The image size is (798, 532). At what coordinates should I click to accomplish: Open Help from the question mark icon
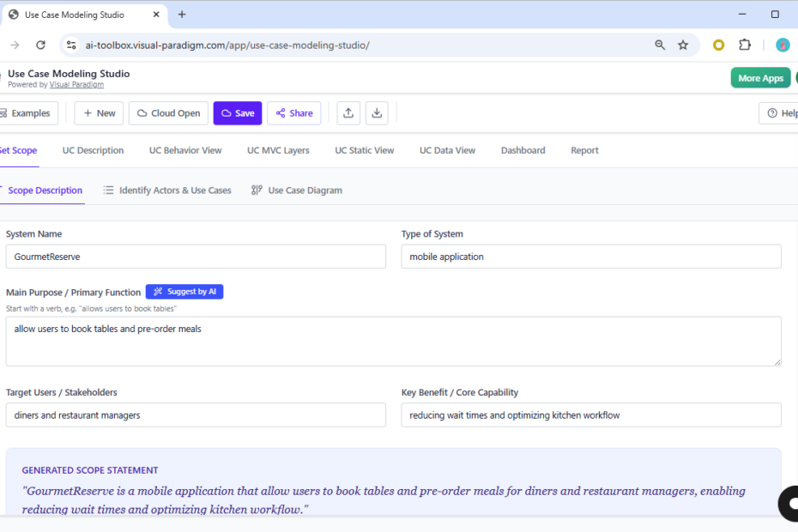[x=771, y=112]
